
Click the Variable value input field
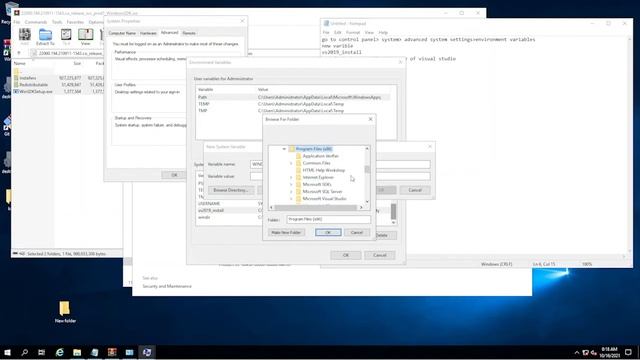(x=340, y=176)
